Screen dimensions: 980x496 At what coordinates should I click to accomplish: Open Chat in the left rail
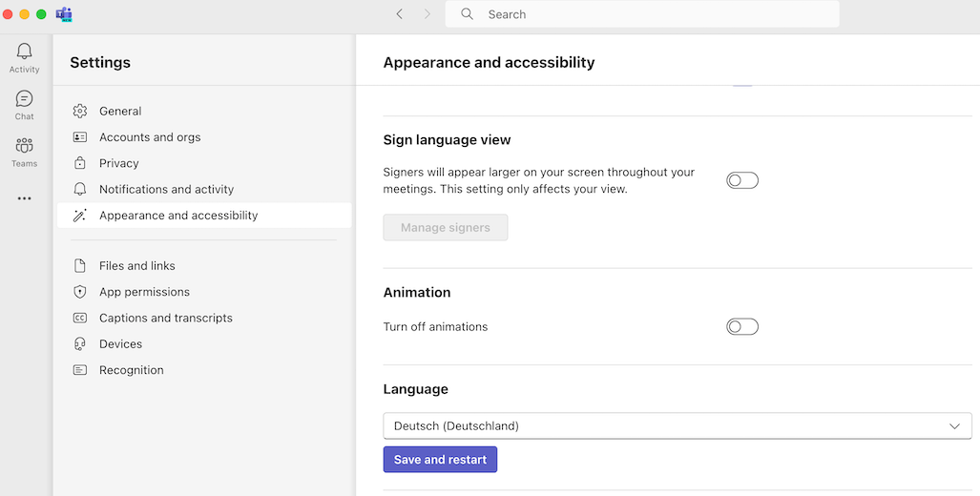[24, 99]
